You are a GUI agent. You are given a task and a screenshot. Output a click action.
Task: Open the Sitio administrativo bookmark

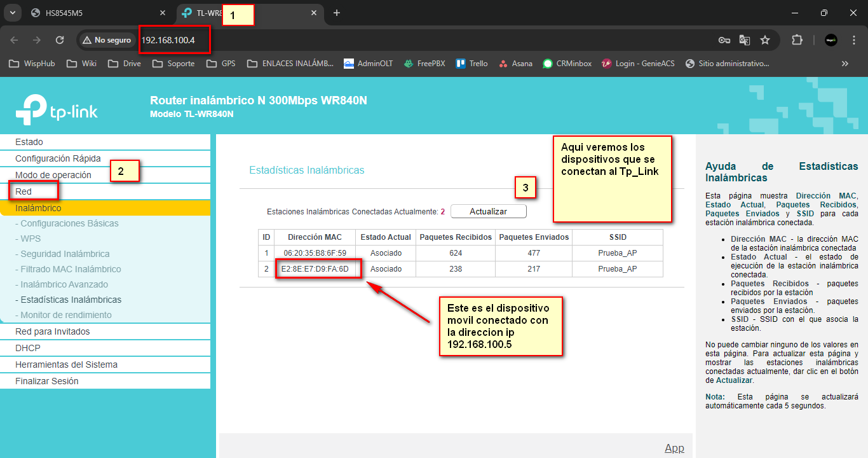pyautogui.click(x=727, y=64)
